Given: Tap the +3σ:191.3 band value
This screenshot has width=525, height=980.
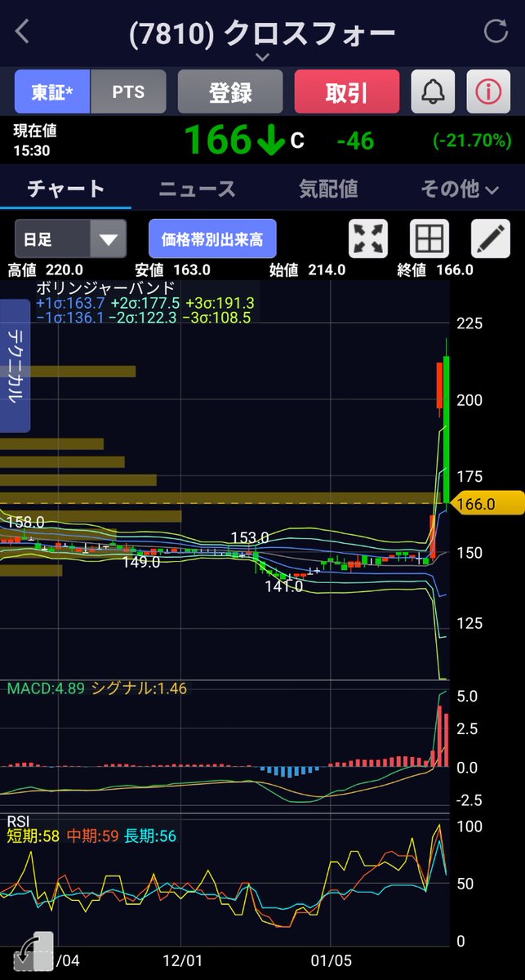Looking at the screenshot, I should coord(220,303).
